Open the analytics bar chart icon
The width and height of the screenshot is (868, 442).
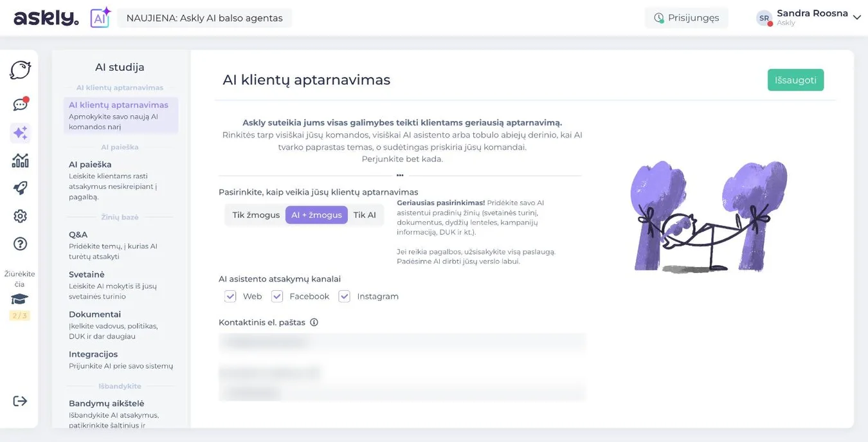[x=21, y=160]
